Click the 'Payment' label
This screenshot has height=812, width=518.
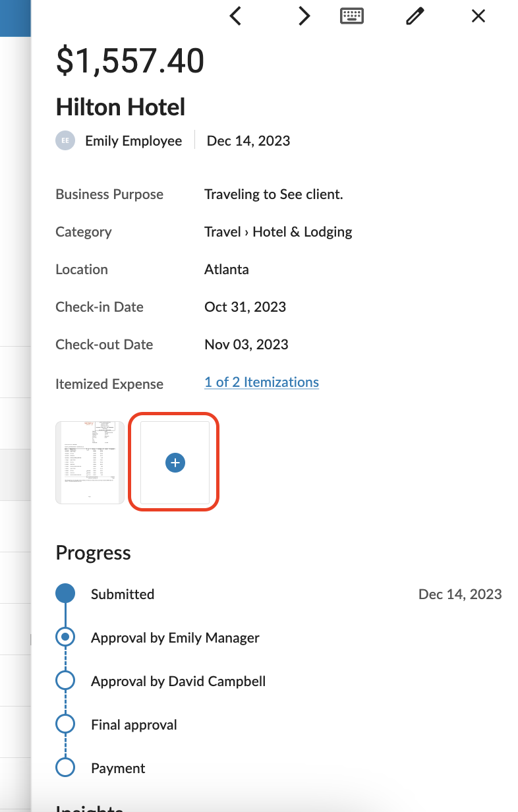(x=118, y=768)
